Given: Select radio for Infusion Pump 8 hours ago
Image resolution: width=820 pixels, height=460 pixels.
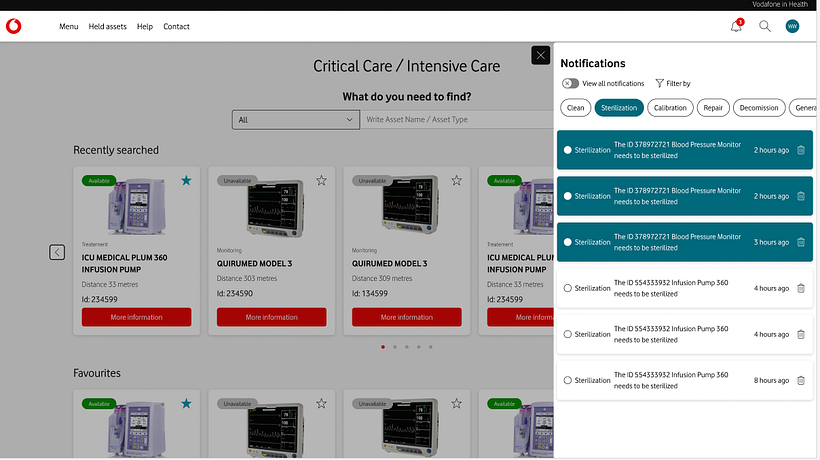Looking at the screenshot, I should tap(568, 380).
